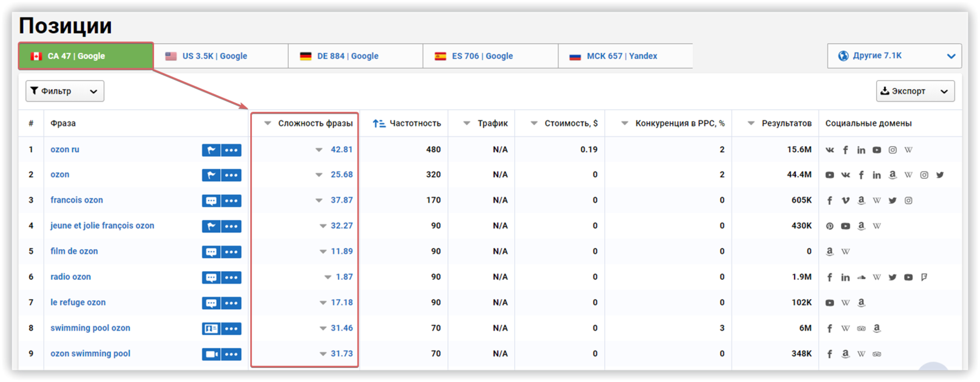Click frequency value 480
The image size is (980, 382).
433,149
